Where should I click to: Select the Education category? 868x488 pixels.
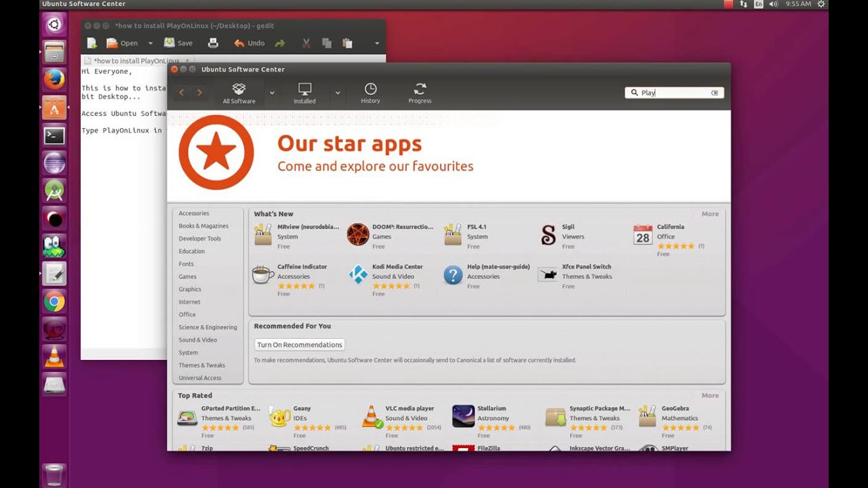click(x=191, y=251)
